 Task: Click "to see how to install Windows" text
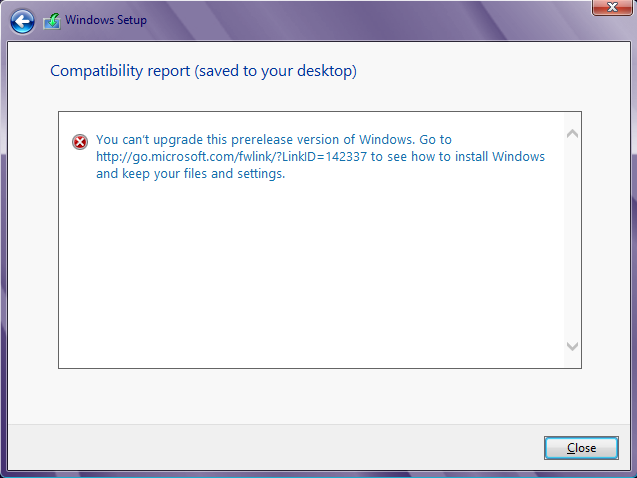[458, 157]
